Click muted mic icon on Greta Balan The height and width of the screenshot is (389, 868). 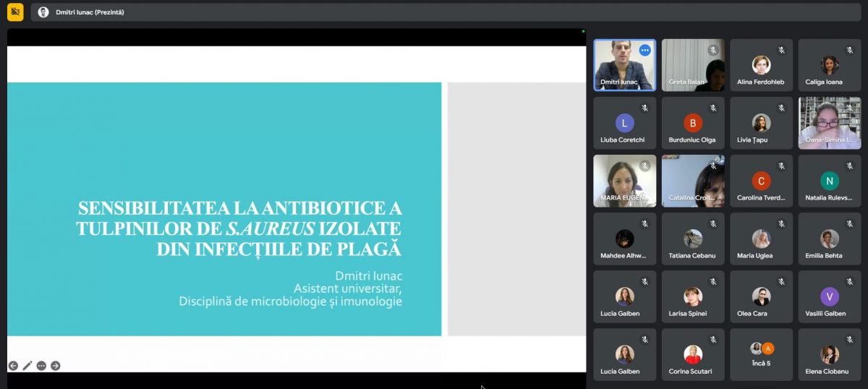[x=712, y=50]
